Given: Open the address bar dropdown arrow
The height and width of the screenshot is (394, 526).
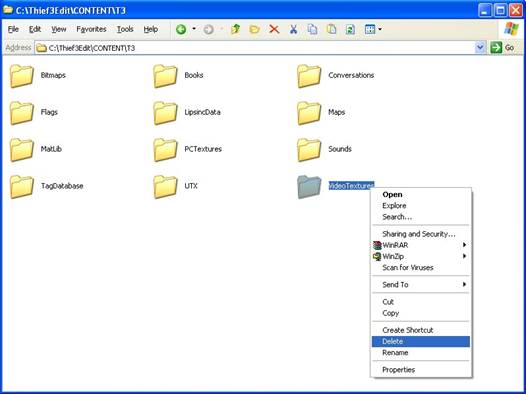Looking at the screenshot, I should 480,48.
